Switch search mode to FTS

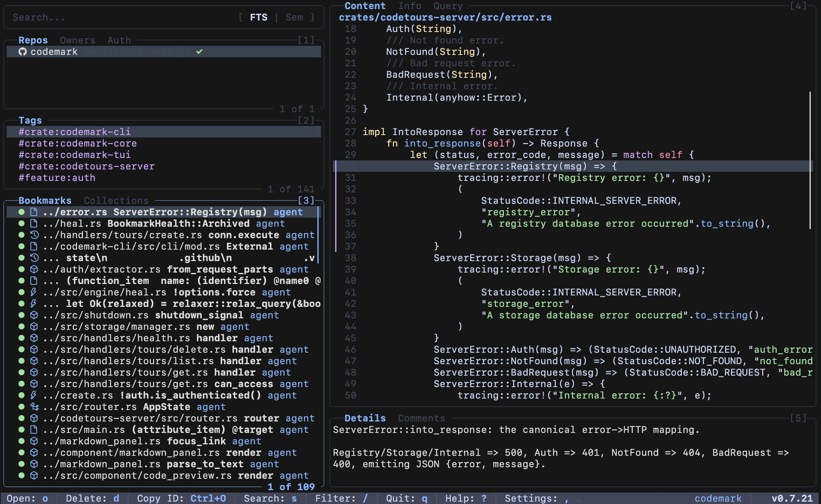pos(259,18)
